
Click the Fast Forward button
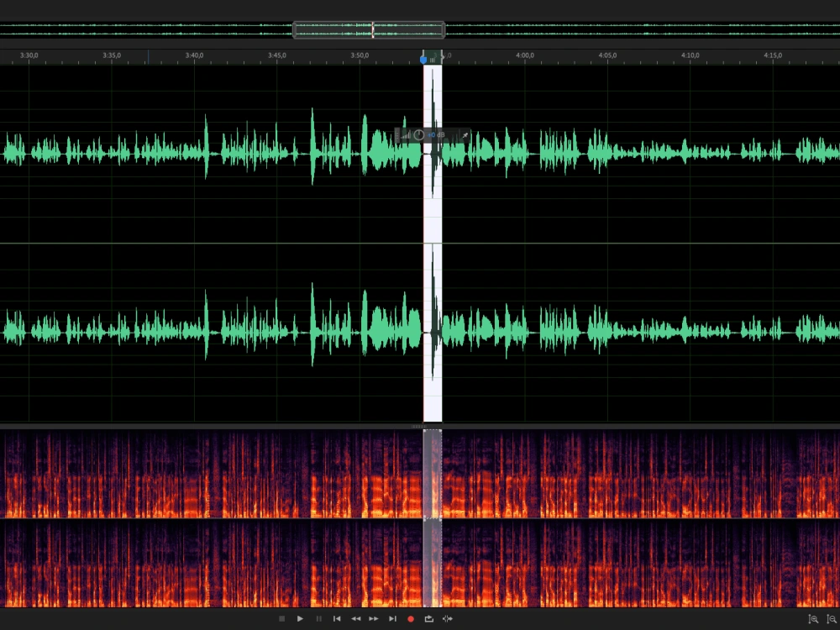coord(374,619)
